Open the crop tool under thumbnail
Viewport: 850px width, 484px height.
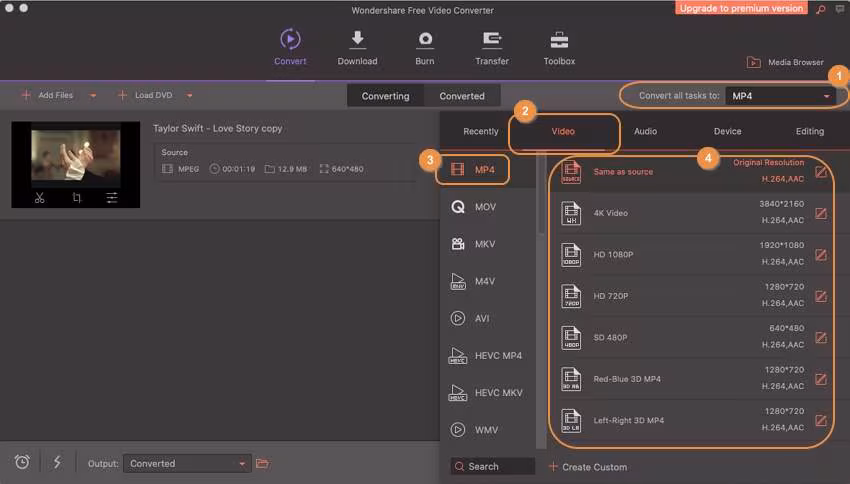point(76,198)
